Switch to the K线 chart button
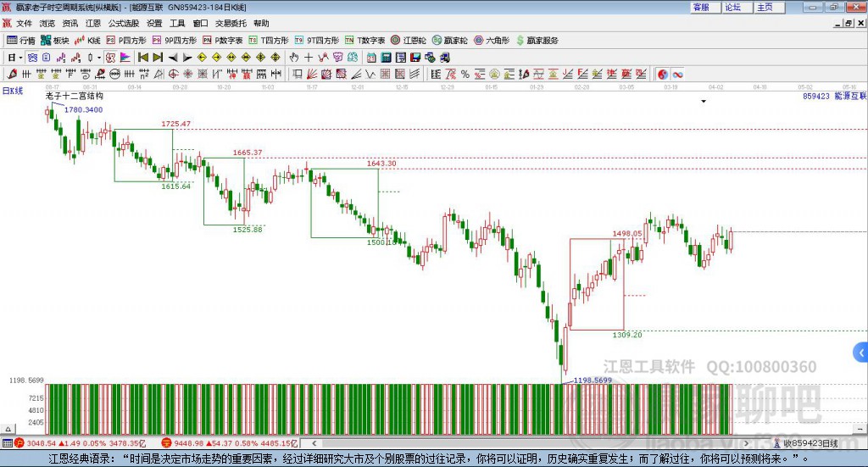Image resolution: width=868 pixels, height=467 pixels. [x=87, y=41]
